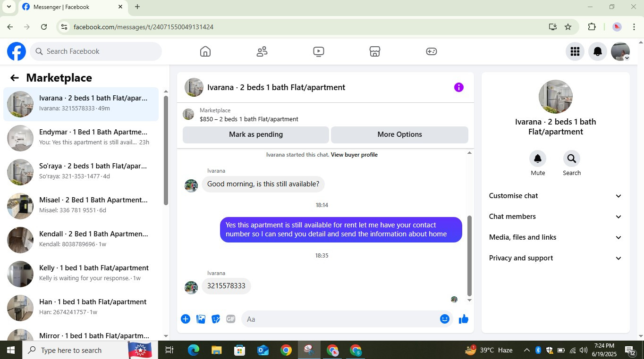Choose a sticker in composer
This screenshot has height=359, width=644.
coord(216,319)
